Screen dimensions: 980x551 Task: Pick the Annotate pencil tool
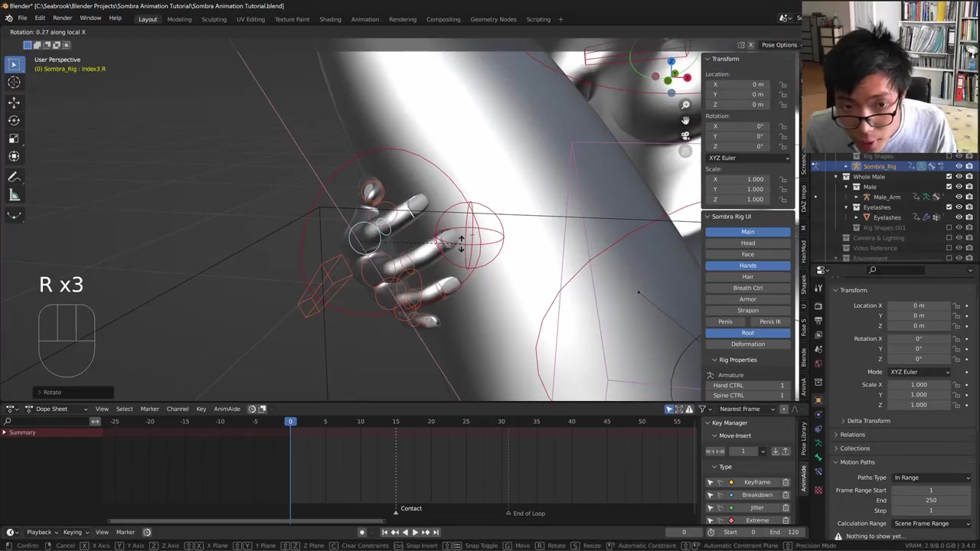[14, 177]
